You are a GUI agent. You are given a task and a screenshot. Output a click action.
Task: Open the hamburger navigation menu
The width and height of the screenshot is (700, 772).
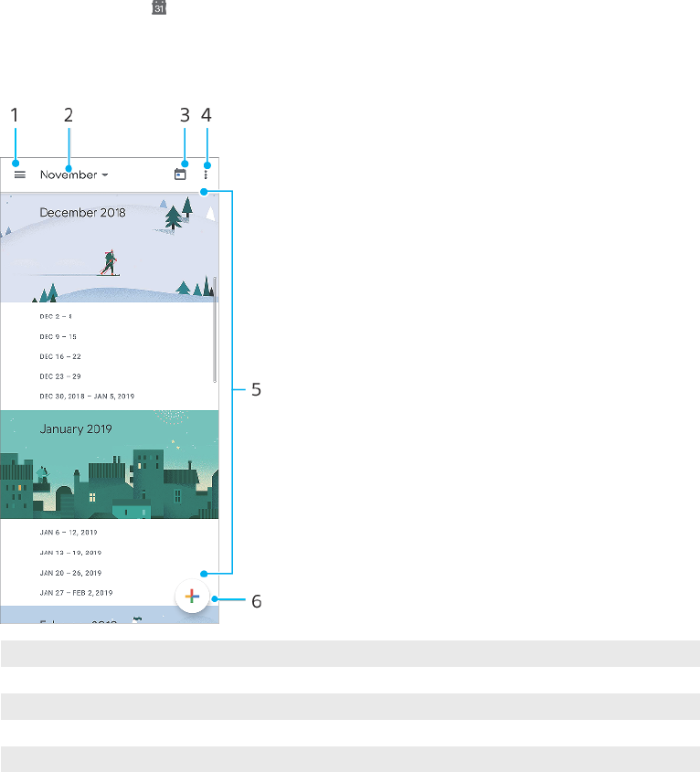pyautogui.click(x=20, y=174)
